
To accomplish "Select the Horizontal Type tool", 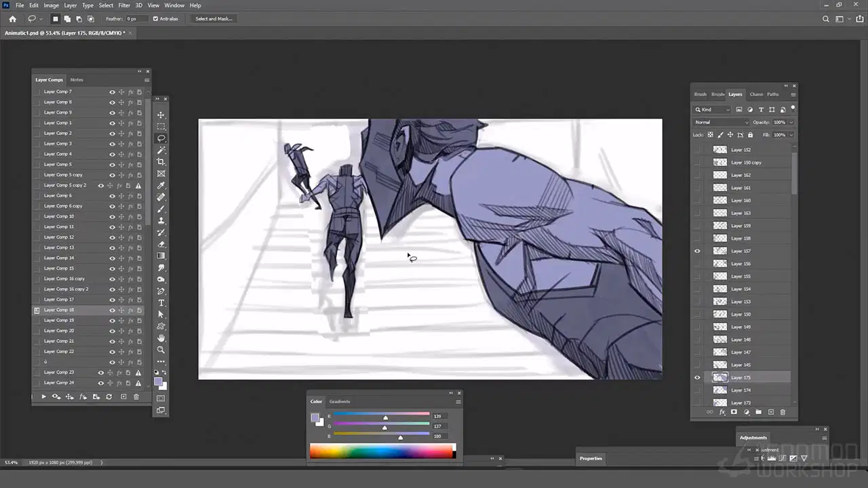I will click(161, 303).
